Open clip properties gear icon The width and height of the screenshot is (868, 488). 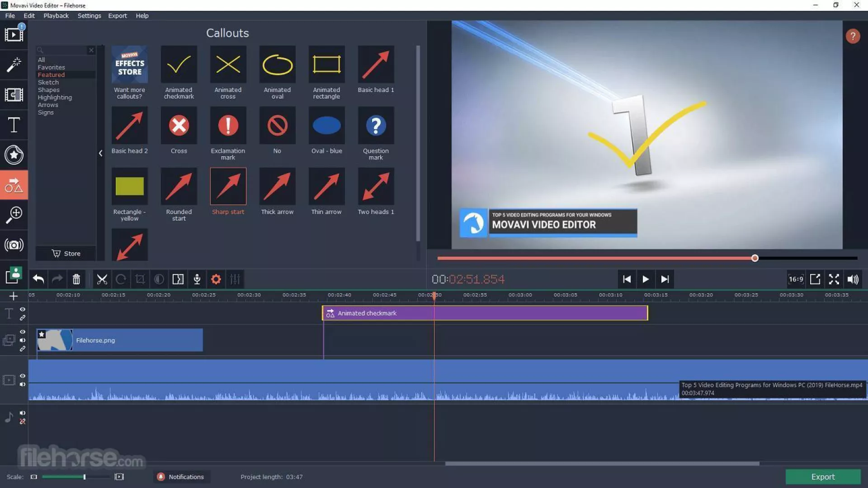tap(216, 279)
